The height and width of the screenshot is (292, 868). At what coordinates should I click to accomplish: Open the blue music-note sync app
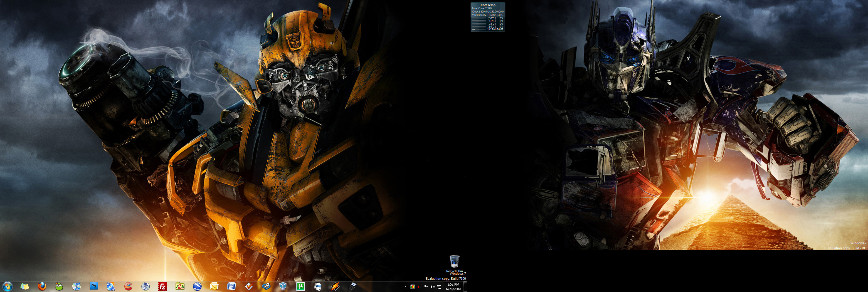266,287
